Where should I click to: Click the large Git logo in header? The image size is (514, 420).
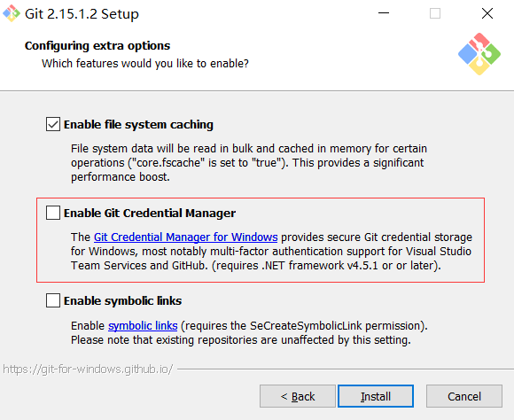click(x=479, y=54)
